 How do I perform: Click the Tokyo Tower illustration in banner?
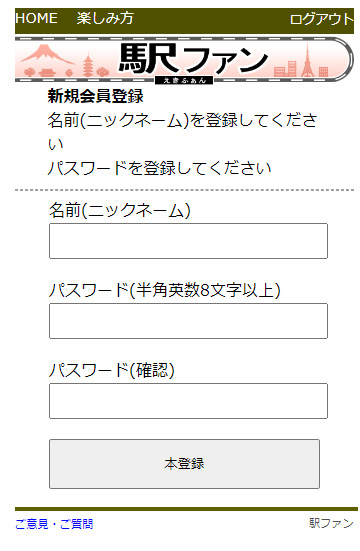point(308,60)
